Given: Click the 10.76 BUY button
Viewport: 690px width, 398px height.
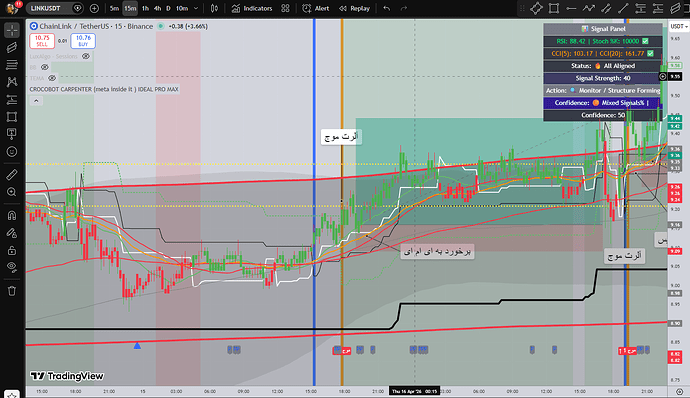Looking at the screenshot, I should click(x=83, y=41).
